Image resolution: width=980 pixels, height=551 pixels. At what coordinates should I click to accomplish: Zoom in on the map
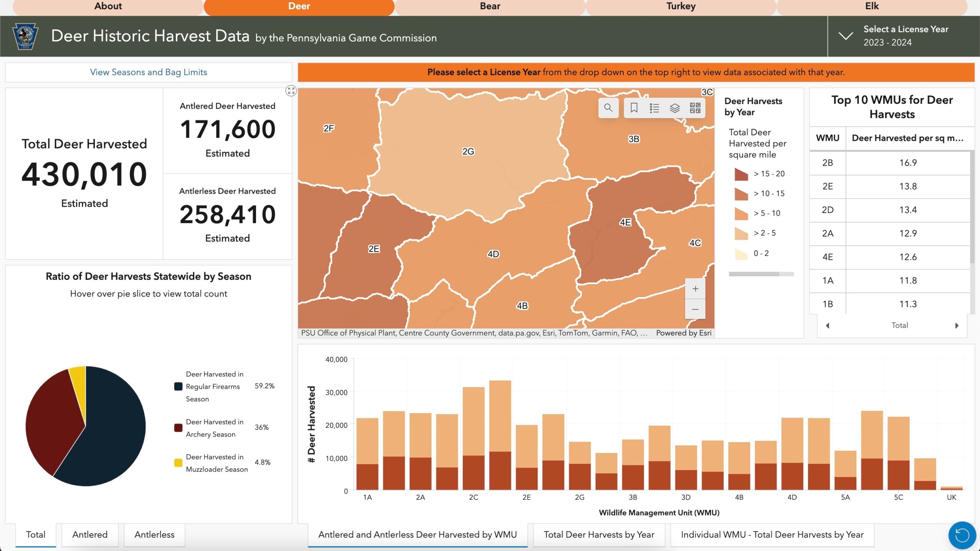pyautogui.click(x=695, y=289)
